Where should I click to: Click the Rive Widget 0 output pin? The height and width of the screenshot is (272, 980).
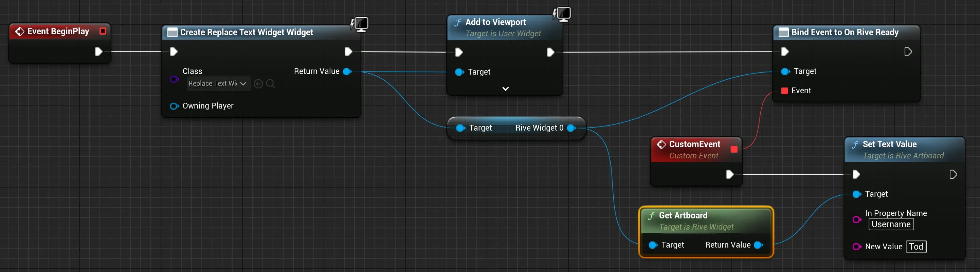(x=571, y=128)
